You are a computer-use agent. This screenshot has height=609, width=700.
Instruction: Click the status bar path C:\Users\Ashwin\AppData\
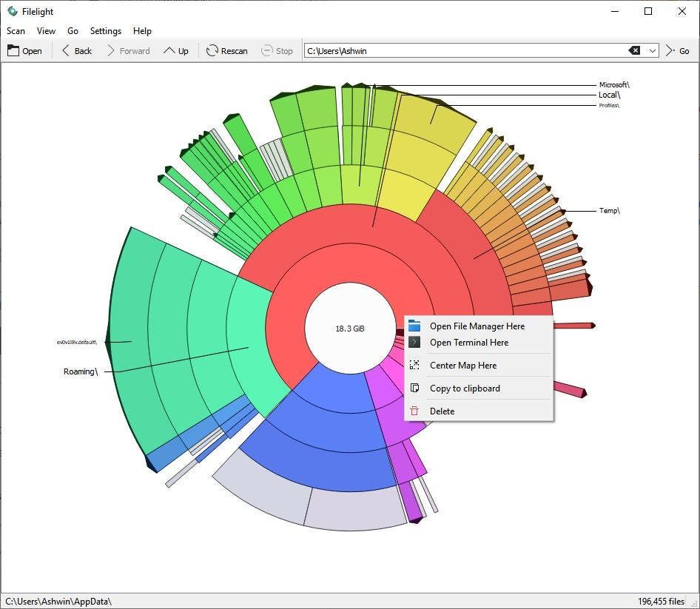[x=58, y=602]
